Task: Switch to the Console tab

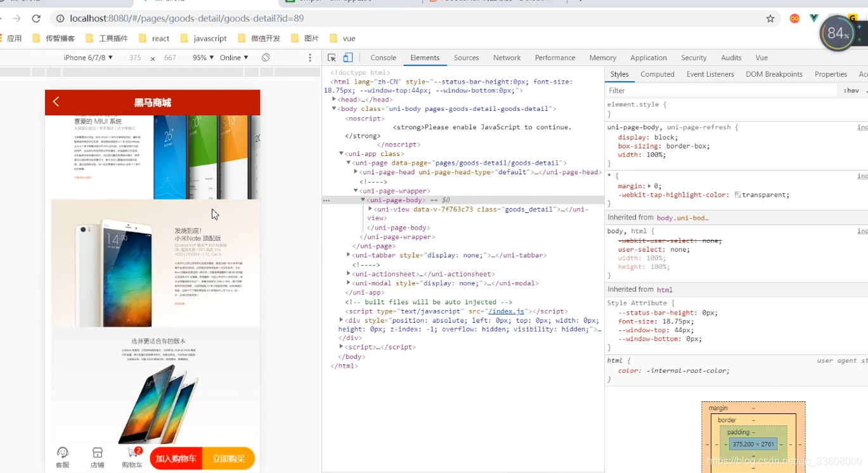Action: [x=383, y=58]
